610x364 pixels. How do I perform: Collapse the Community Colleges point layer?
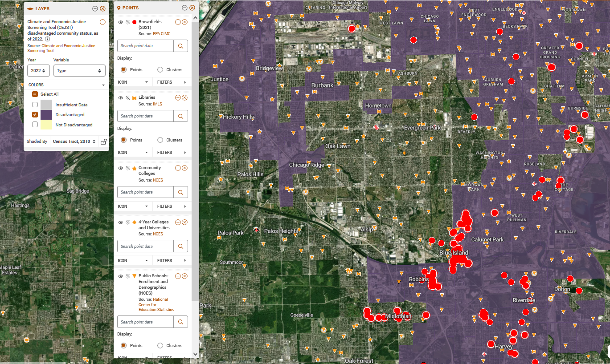coord(178,168)
